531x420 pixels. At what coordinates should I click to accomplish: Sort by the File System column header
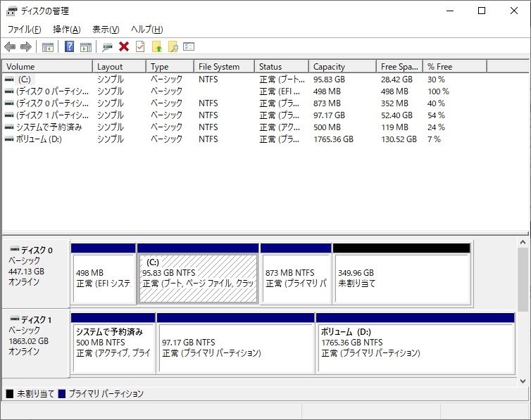click(x=224, y=67)
